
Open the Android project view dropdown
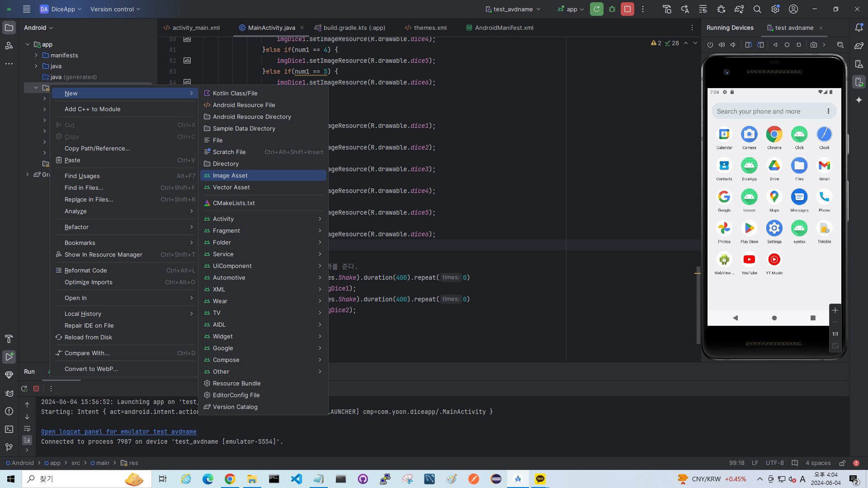(38, 28)
